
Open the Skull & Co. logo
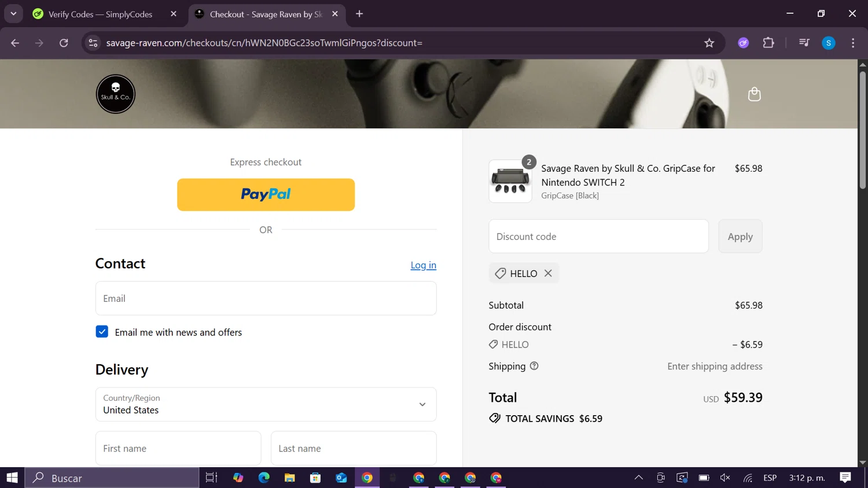[116, 94]
